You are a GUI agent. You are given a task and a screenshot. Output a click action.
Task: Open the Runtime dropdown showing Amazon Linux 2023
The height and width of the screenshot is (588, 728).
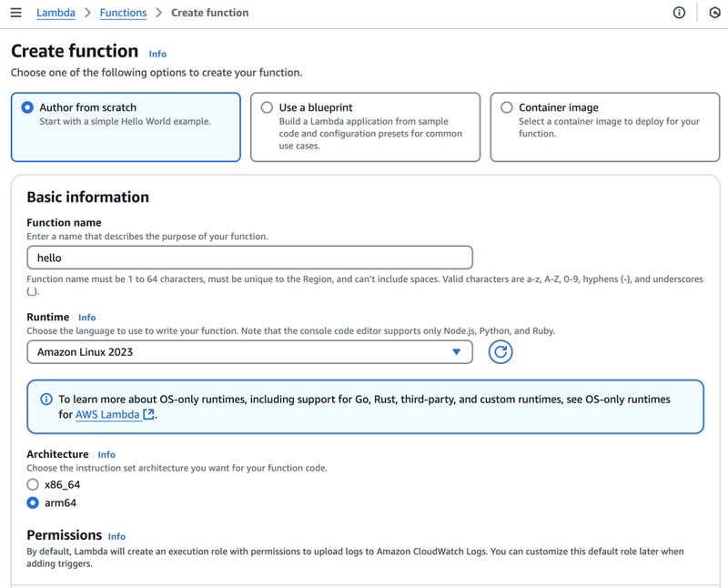249,351
